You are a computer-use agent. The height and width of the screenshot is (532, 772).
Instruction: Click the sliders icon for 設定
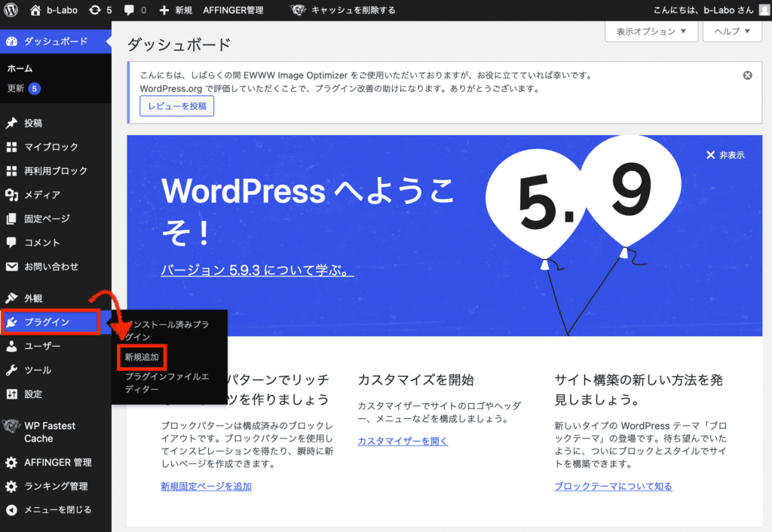11,393
